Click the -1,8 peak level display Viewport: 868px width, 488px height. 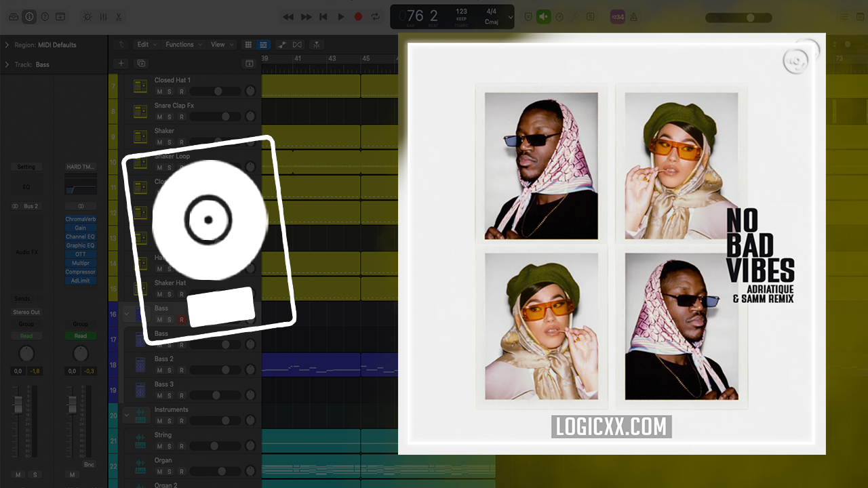[x=34, y=371]
